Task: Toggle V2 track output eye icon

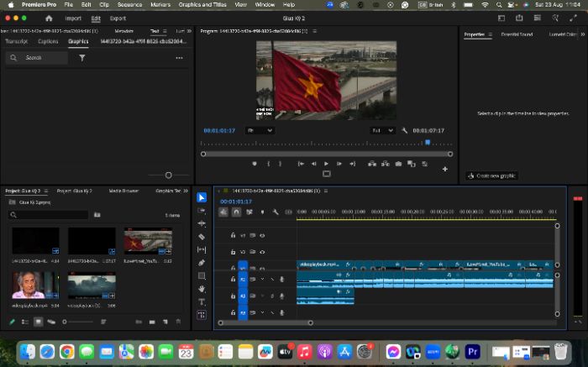Action: point(262,252)
